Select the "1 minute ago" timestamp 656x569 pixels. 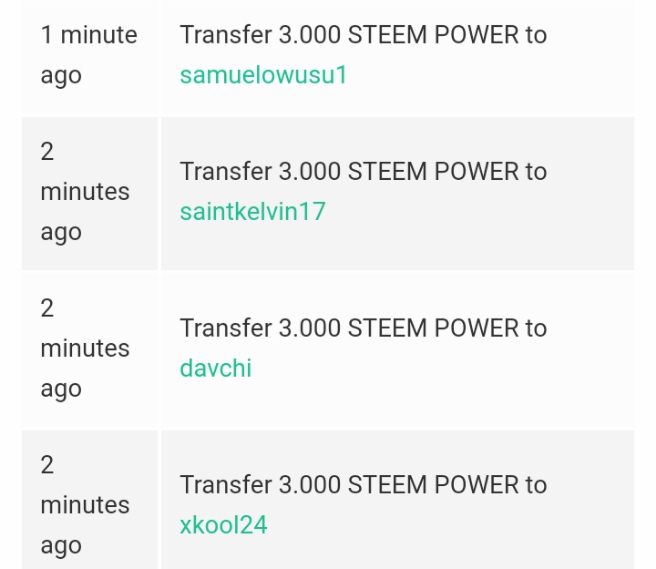(x=89, y=55)
